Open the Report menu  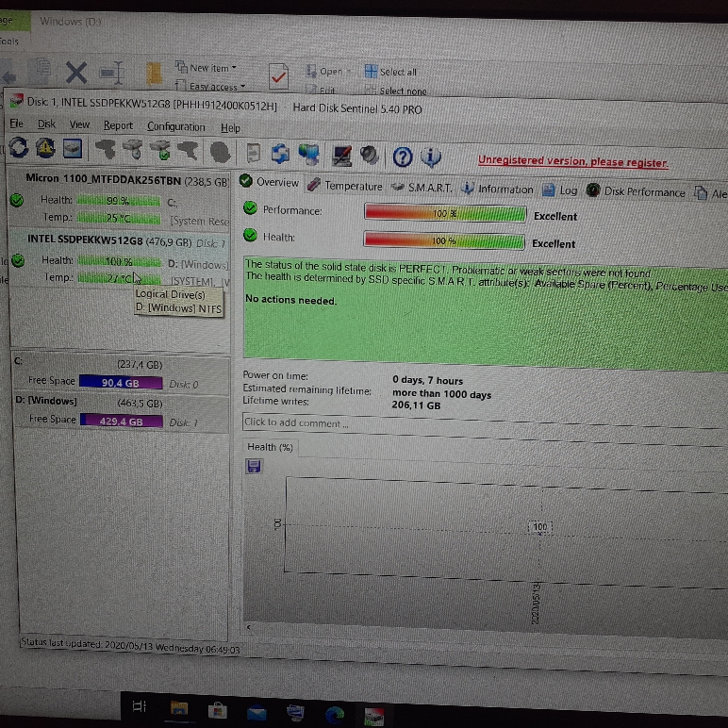(x=118, y=125)
